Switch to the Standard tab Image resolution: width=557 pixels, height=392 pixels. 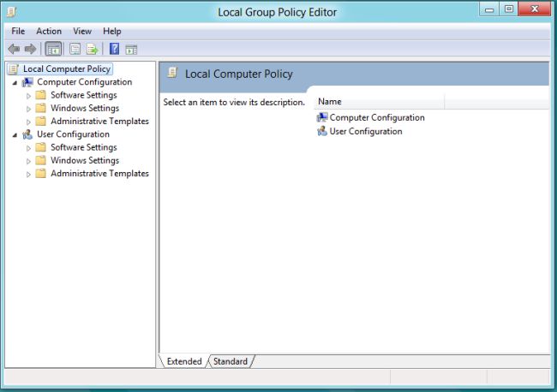click(231, 361)
